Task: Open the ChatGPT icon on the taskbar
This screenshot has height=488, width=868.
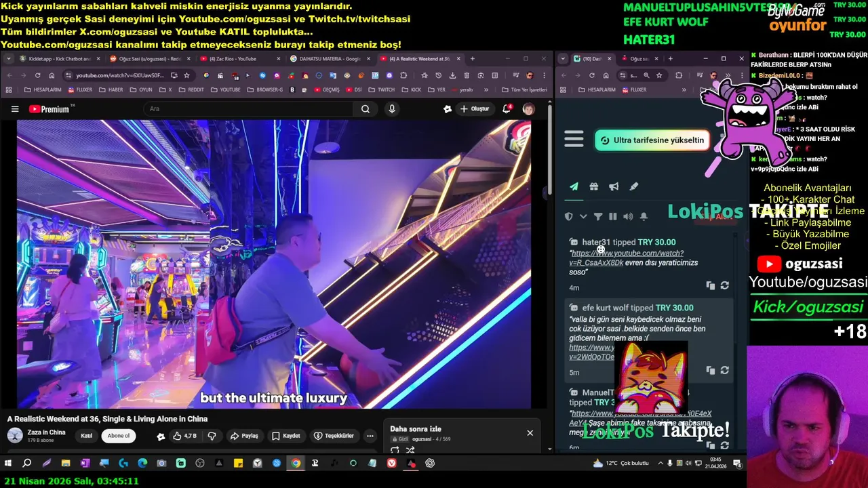Action: point(430,464)
